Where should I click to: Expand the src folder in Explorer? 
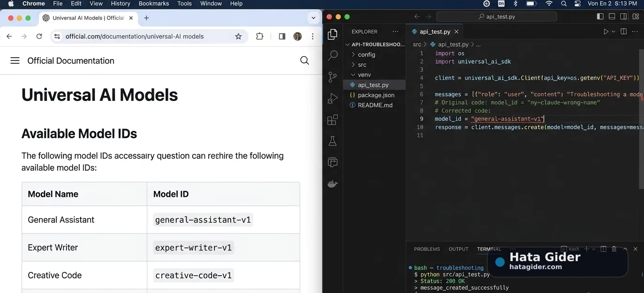(374, 65)
